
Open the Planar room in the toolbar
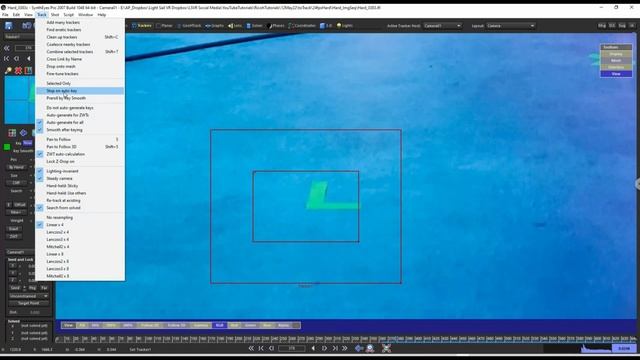click(x=165, y=26)
